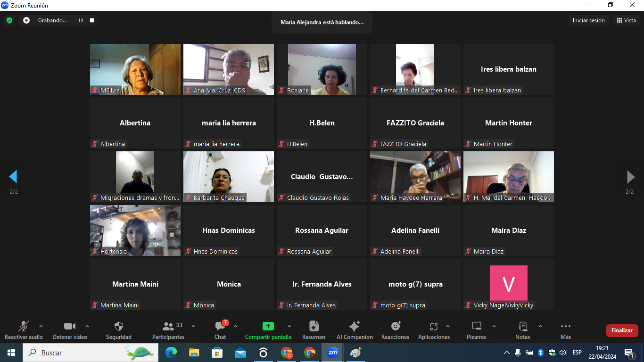Open the Más options menu
The width and height of the screenshot is (644, 362).
tap(566, 330)
